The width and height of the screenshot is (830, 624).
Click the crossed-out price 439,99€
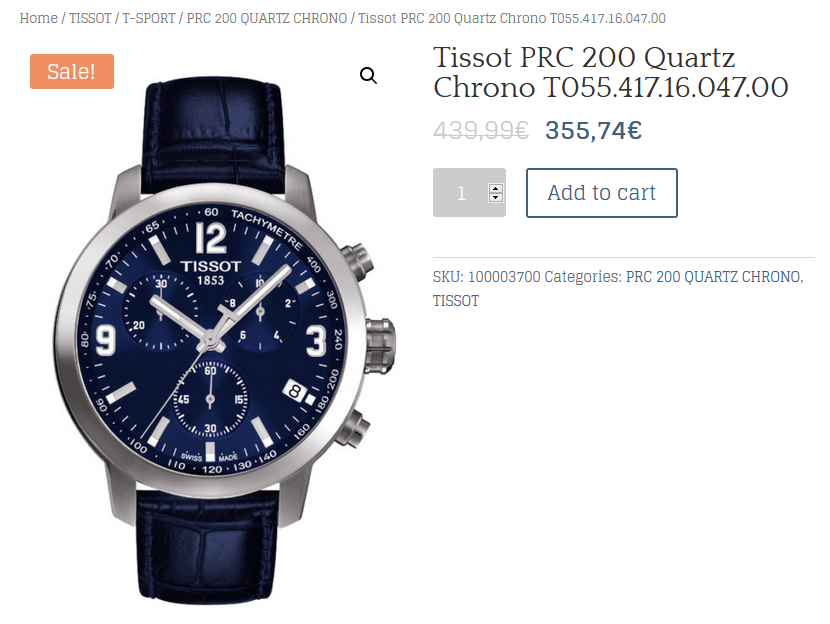(x=481, y=130)
